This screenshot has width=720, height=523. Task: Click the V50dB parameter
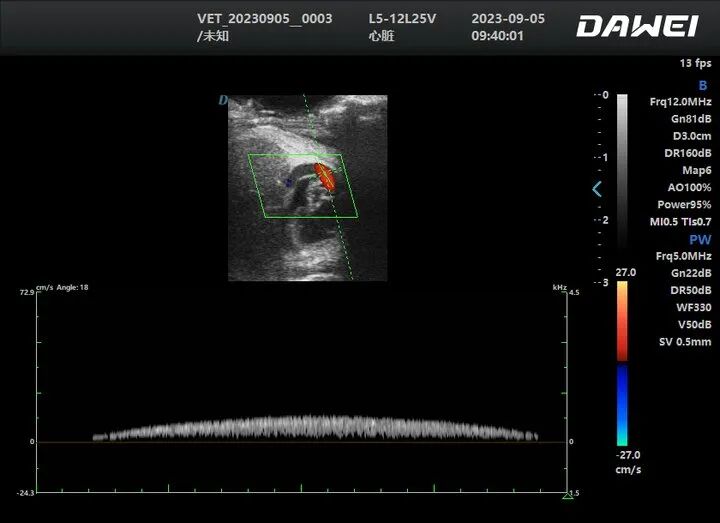tap(695, 325)
